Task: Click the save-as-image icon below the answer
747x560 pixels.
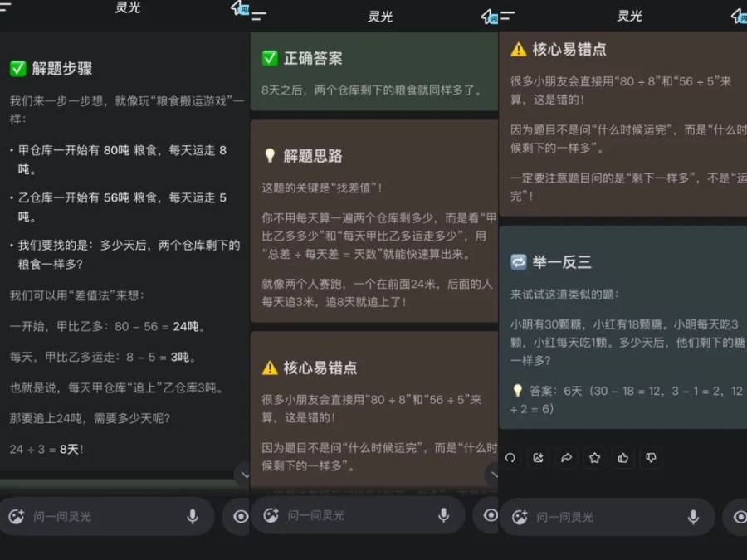Action: (x=538, y=457)
